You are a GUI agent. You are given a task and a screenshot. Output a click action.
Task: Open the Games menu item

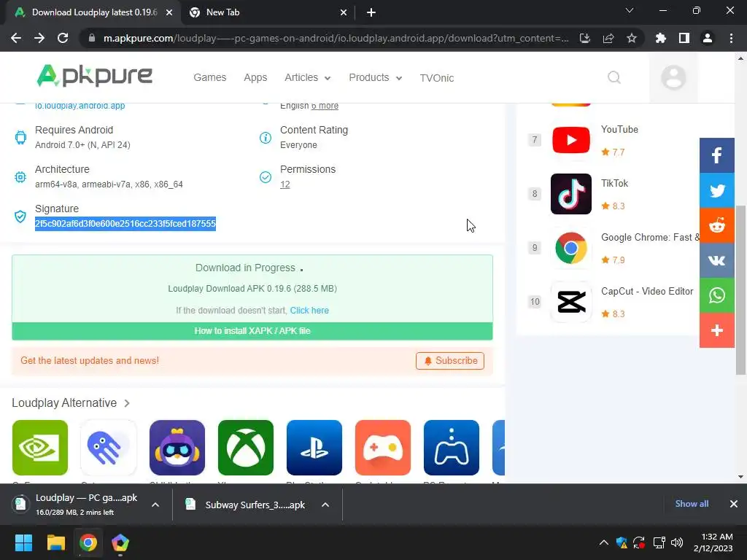coord(209,77)
